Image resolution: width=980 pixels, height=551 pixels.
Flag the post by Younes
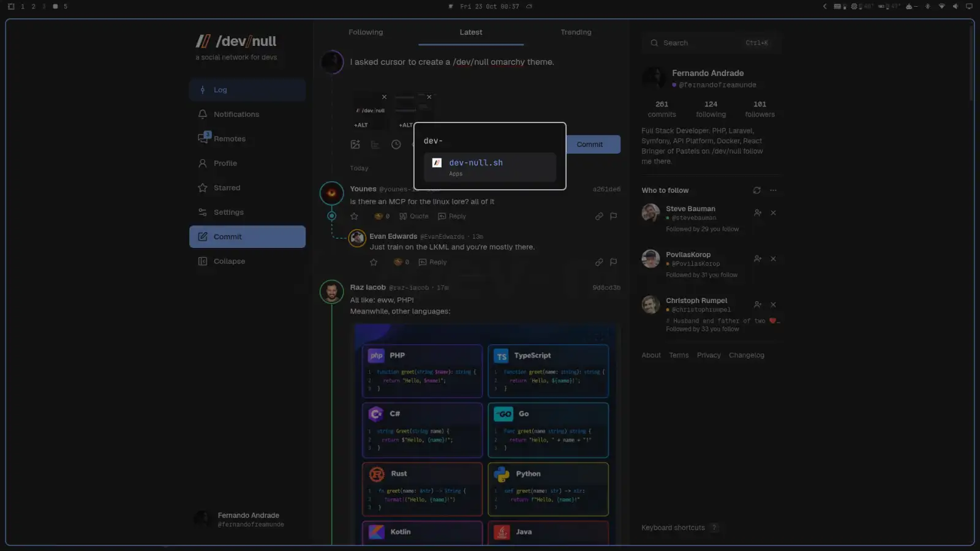(614, 216)
